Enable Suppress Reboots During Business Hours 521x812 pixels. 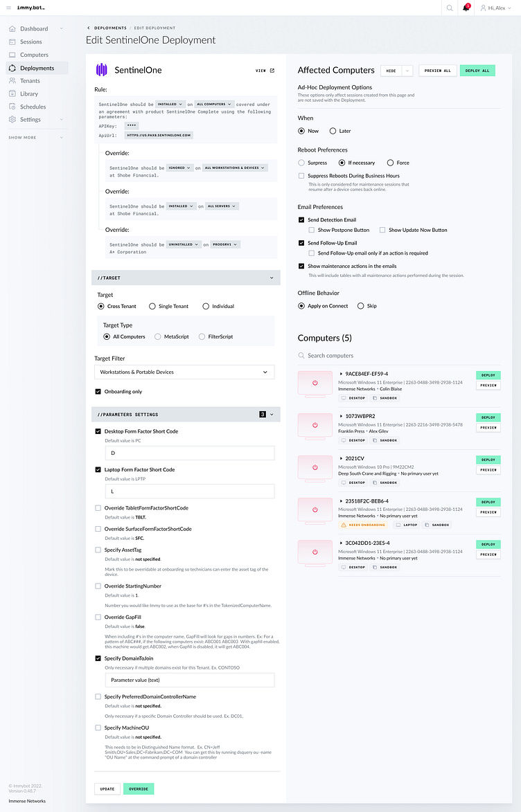tap(301, 176)
